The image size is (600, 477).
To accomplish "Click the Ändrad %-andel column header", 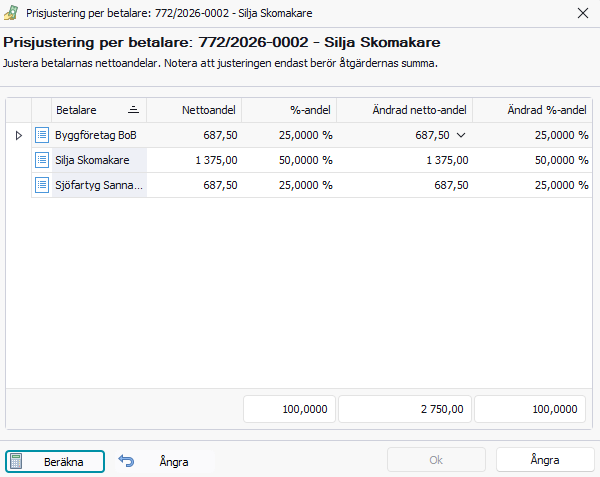I will coord(532,110).
